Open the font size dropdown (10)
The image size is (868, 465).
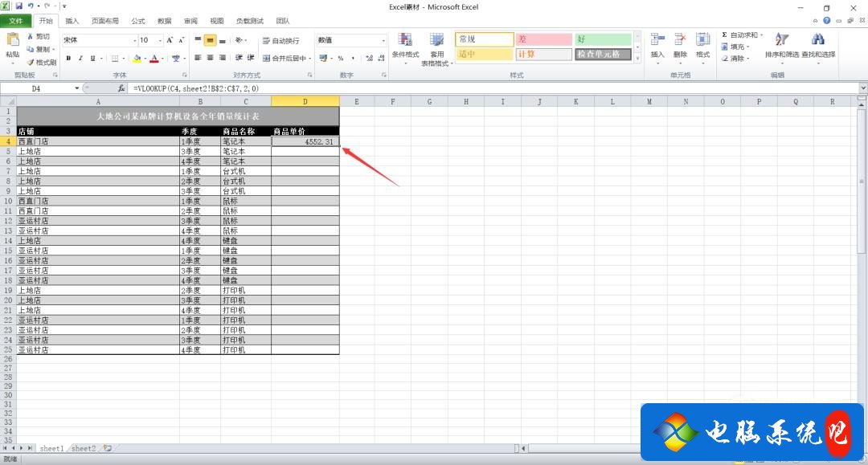[x=160, y=40]
